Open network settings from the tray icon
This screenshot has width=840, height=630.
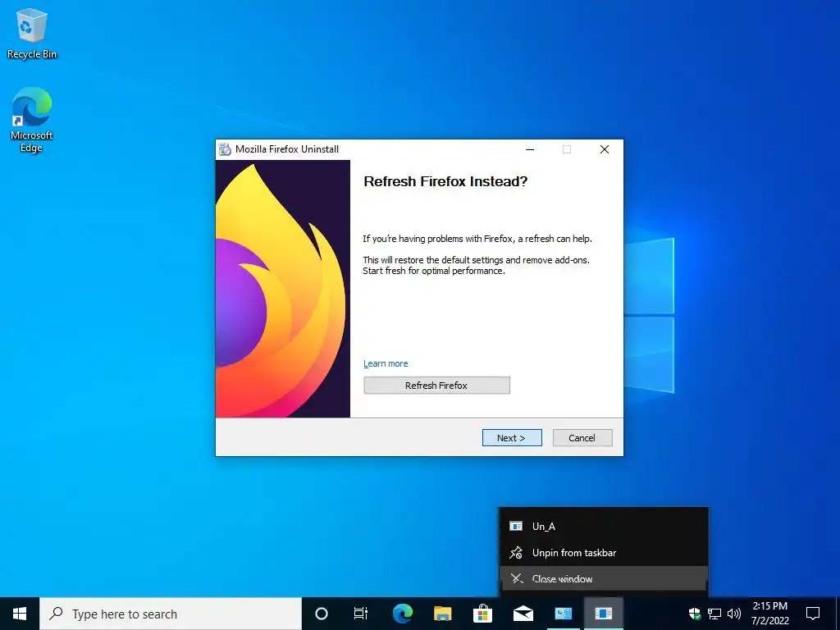pos(714,614)
